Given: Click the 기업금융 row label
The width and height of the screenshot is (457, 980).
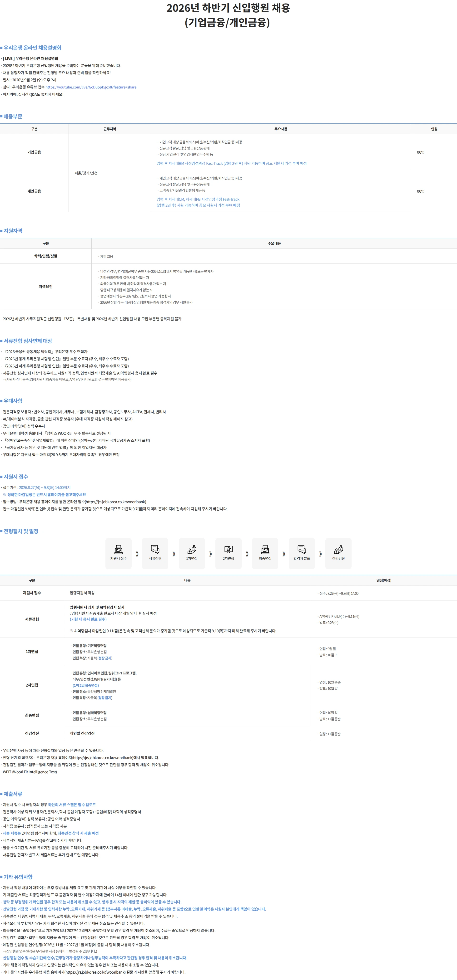Looking at the screenshot, I should 34,152.
